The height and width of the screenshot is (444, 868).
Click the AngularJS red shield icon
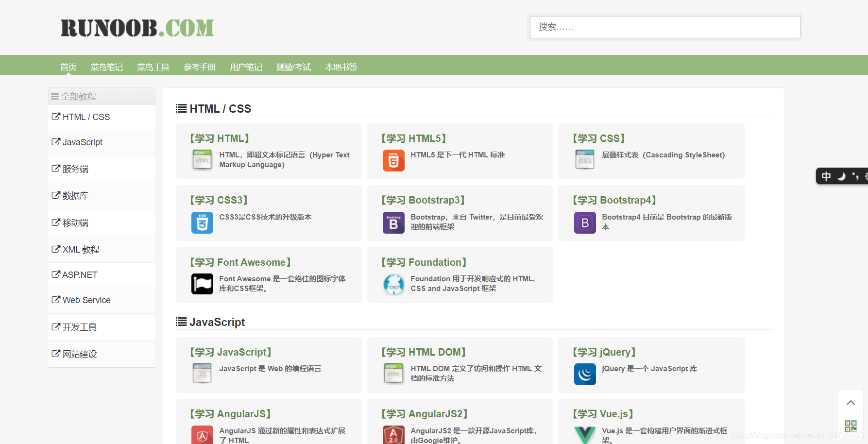202,435
